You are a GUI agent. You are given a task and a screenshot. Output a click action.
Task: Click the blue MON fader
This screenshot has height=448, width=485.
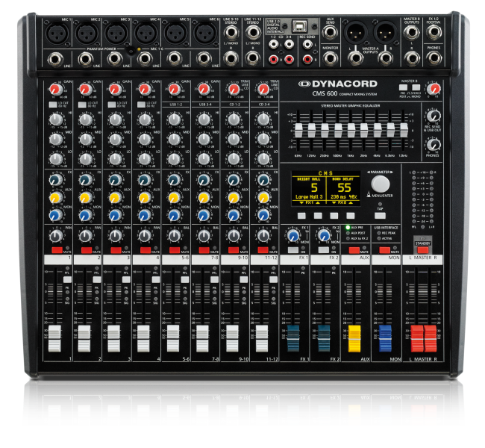(x=385, y=338)
